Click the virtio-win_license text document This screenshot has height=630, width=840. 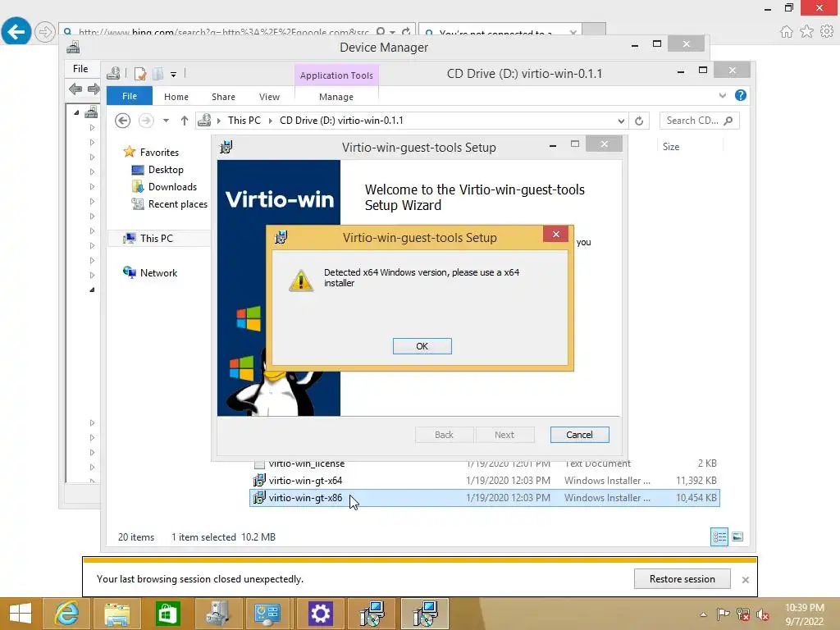pyautogui.click(x=307, y=464)
